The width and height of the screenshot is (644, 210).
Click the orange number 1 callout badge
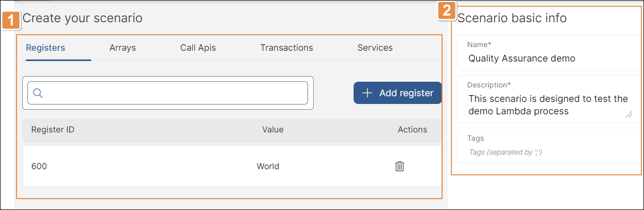pos(11,20)
